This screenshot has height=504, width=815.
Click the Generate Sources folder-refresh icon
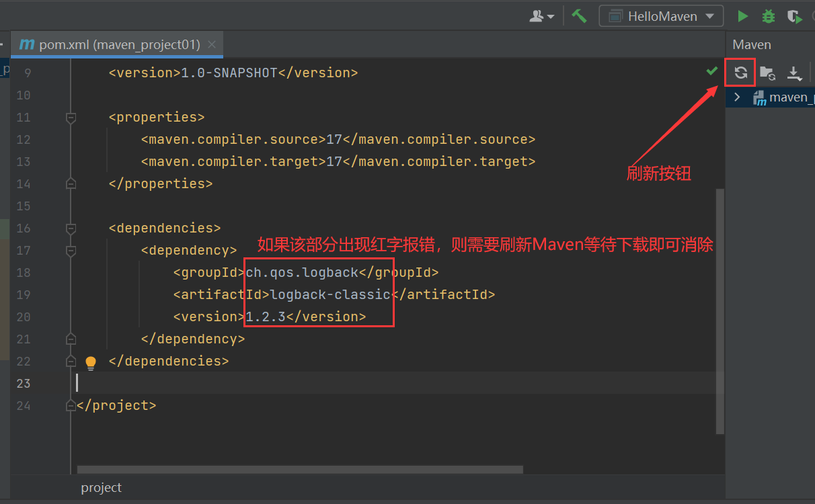[x=767, y=73]
